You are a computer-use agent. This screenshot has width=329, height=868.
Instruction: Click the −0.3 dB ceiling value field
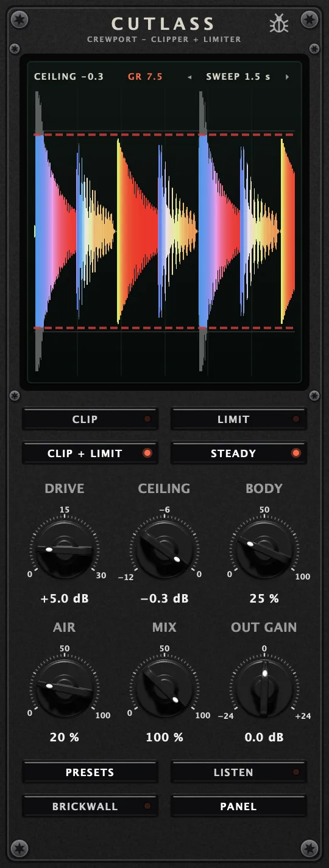coord(164,598)
